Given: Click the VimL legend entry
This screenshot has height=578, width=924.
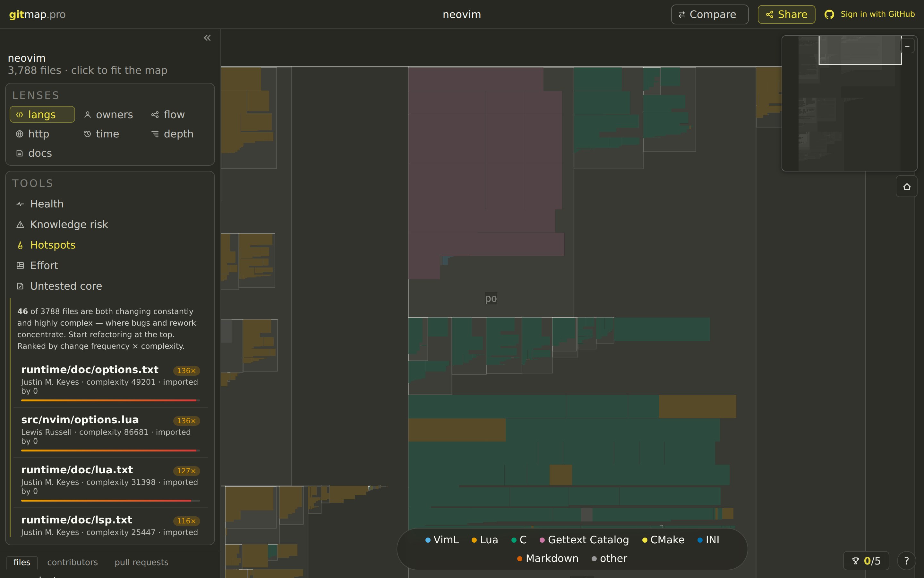Looking at the screenshot, I should (442, 540).
